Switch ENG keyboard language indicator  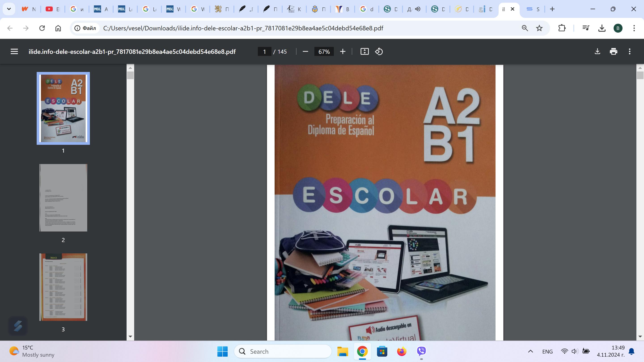547,351
